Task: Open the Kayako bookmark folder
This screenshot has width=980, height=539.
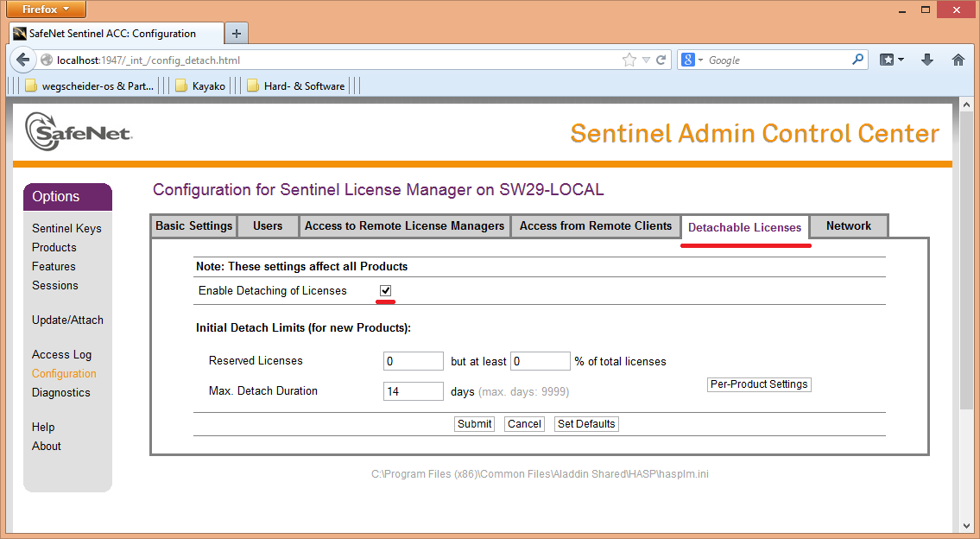Action: 200,86
